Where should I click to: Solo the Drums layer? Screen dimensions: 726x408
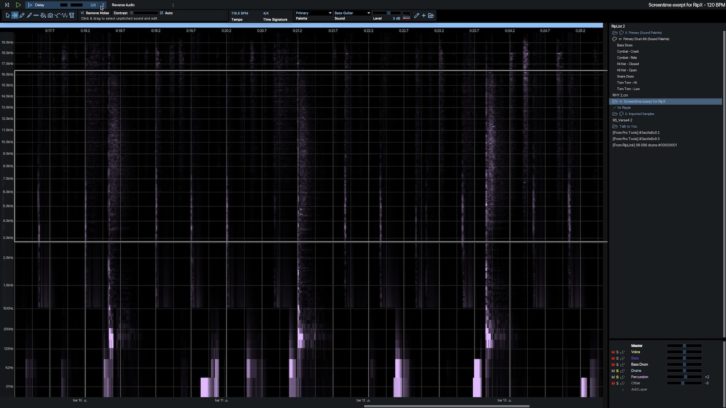(x=617, y=371)
